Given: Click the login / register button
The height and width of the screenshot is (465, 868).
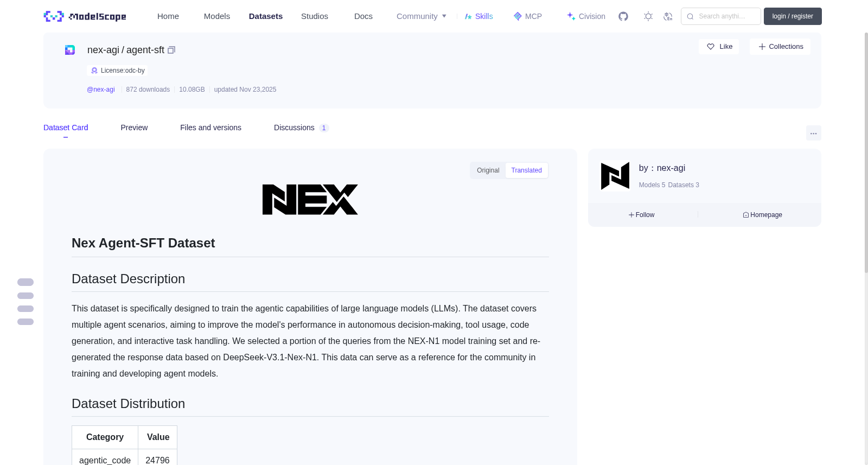Looking at the screenshot, I should 793,16.
